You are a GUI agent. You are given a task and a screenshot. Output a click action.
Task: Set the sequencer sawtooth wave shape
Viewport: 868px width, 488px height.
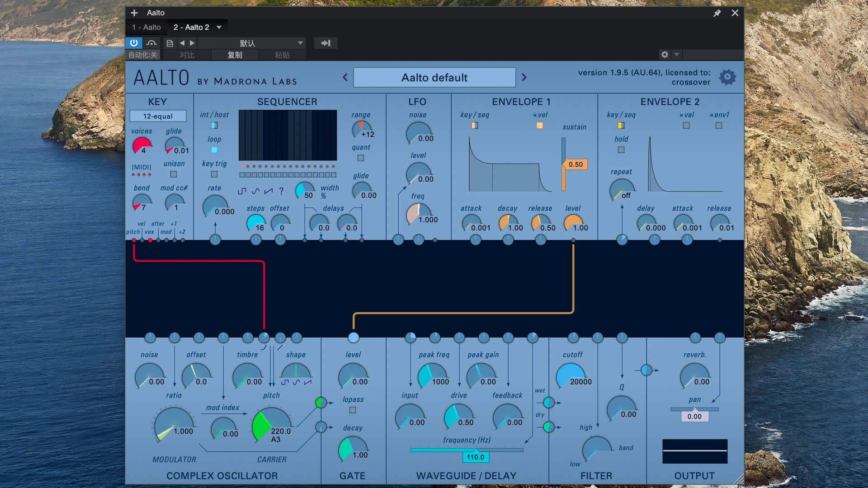(x=269, y=191)
